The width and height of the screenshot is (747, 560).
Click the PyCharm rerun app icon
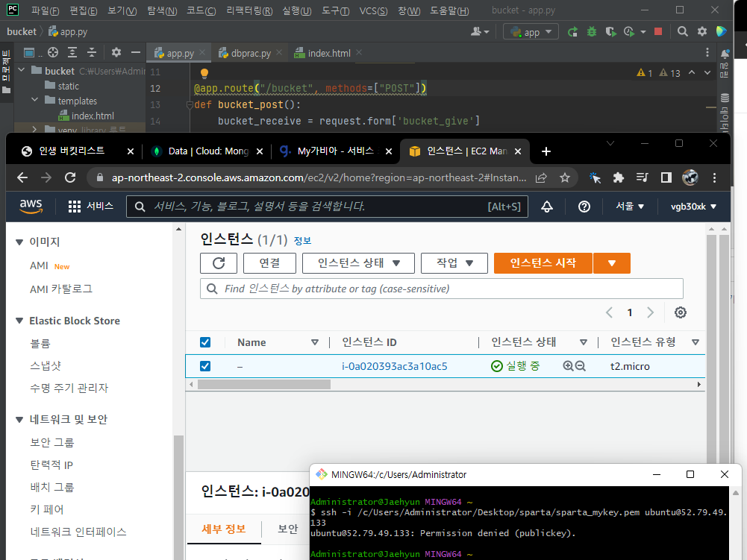pyautogui.click(x=572, y=32)
